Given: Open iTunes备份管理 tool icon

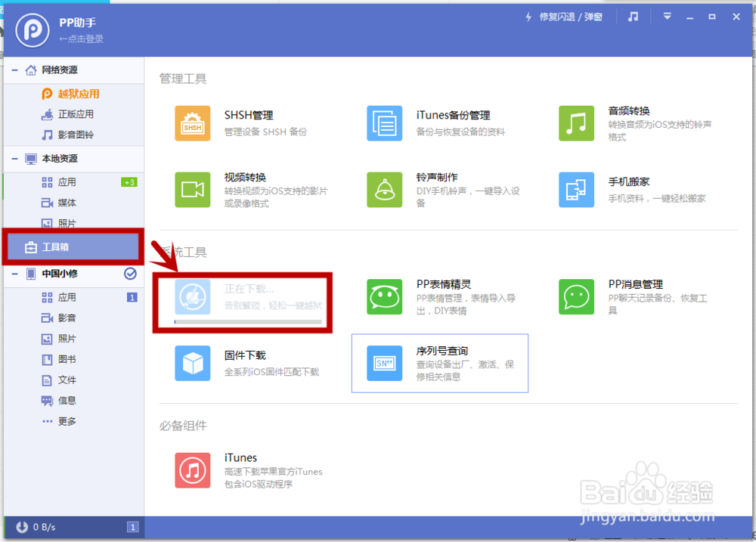Looking at the screenshot, I should point(384,123).
